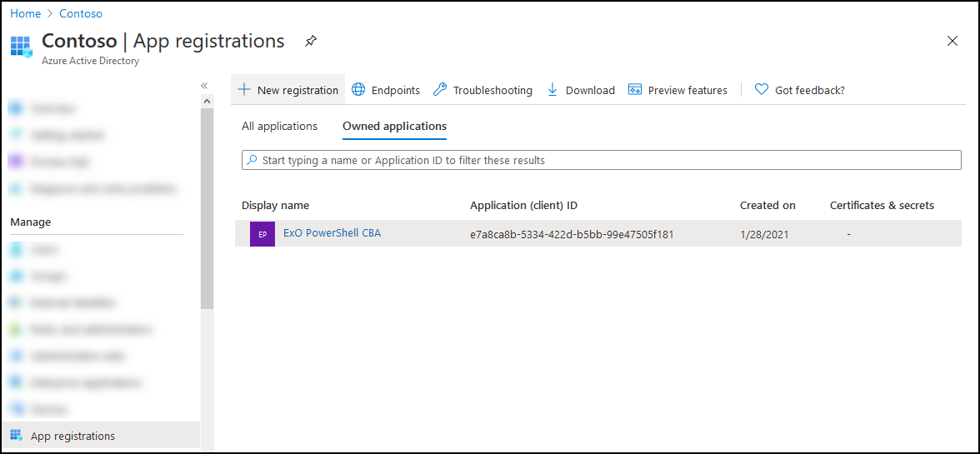Click the New registration plus icon
The width and height of the screenshot is (980, 454).
tap(244, 90)
